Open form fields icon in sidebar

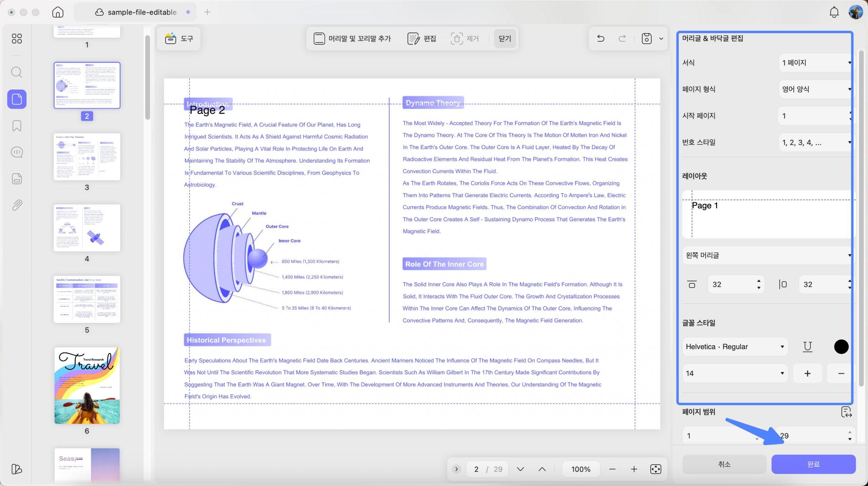pyautogui.click(x=17, y=179)
